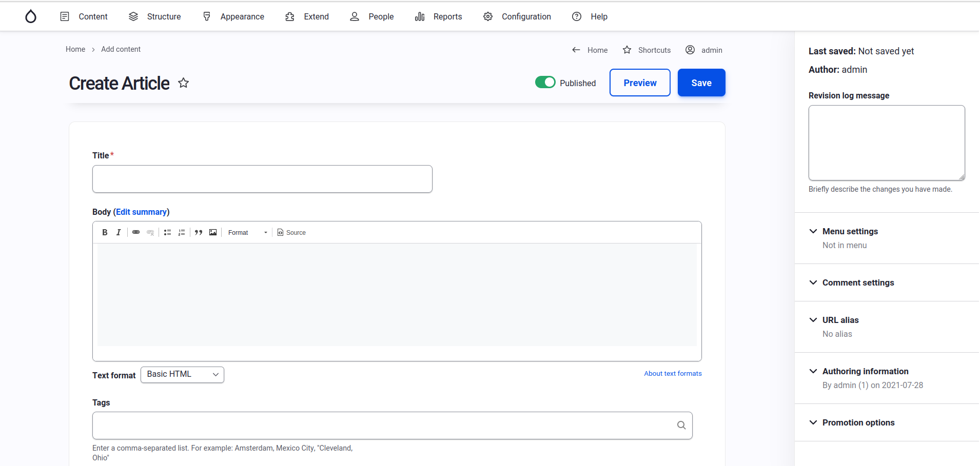Insert a bulleted list in body

coord(167,232)
